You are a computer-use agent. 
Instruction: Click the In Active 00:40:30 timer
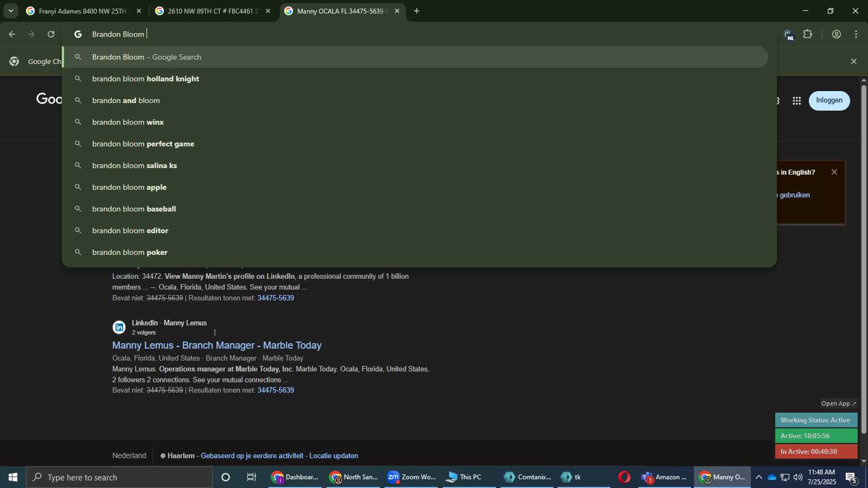pyautogui.click(x=816, y=452)
